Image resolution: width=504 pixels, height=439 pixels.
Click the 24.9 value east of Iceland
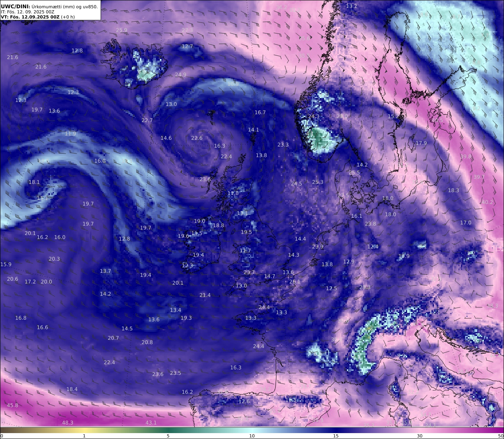click(181, 75)
